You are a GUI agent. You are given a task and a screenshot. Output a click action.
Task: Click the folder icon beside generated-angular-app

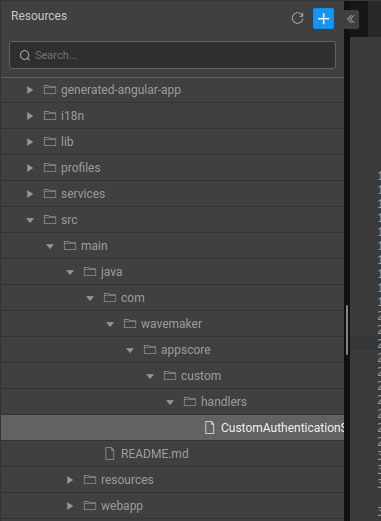[50, 90]
